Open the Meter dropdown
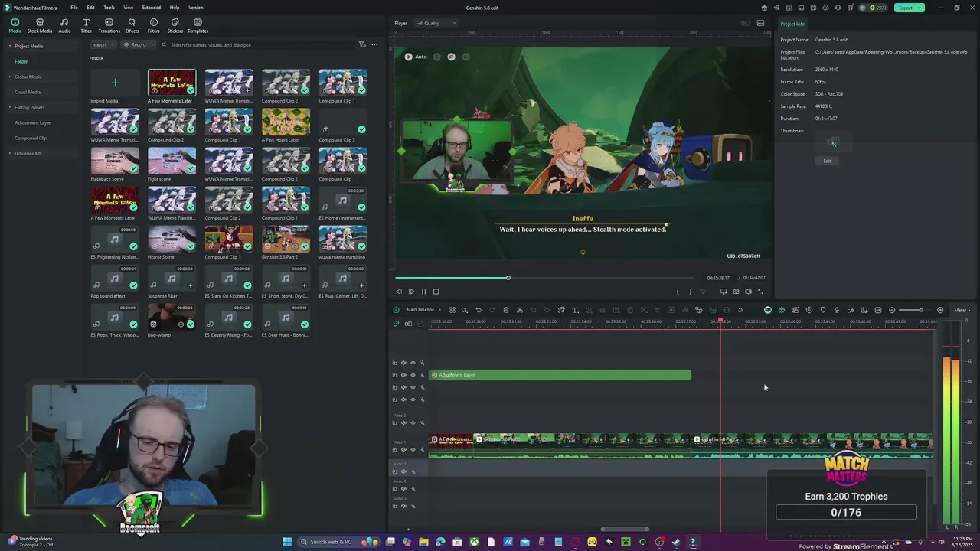 [962, 310]
